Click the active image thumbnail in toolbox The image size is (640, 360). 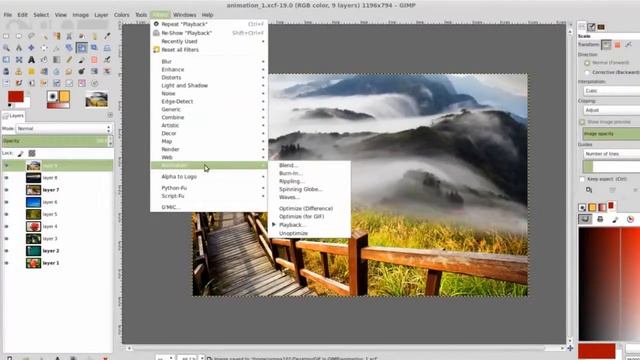97,99
